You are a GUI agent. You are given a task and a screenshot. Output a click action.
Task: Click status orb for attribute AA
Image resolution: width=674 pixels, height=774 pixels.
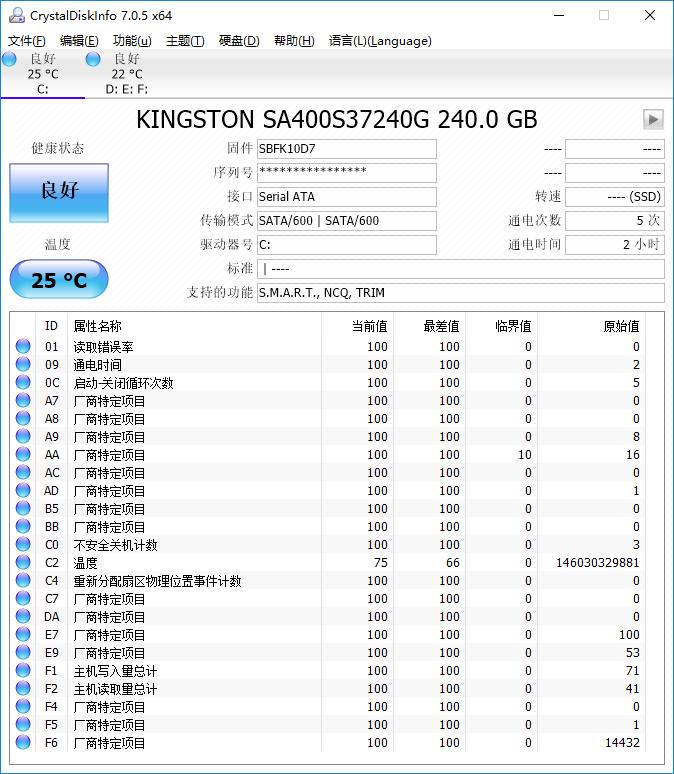click(x=23, y=454)
